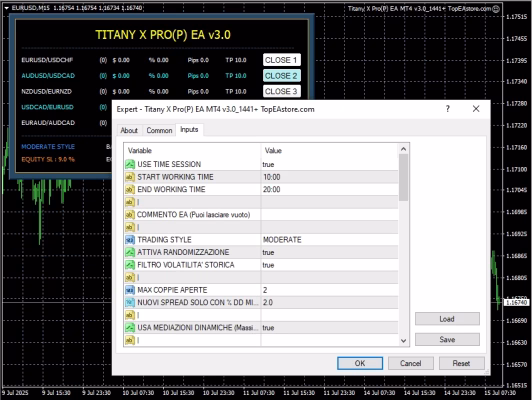The height and width of the screenshot is (400, 532).
Task: Switch to the About tab
Action: (x=129, y=131)
